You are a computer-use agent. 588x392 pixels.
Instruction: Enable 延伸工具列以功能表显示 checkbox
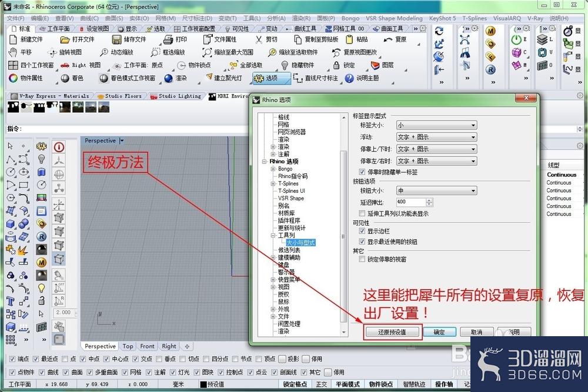click(x=362, y=213)
